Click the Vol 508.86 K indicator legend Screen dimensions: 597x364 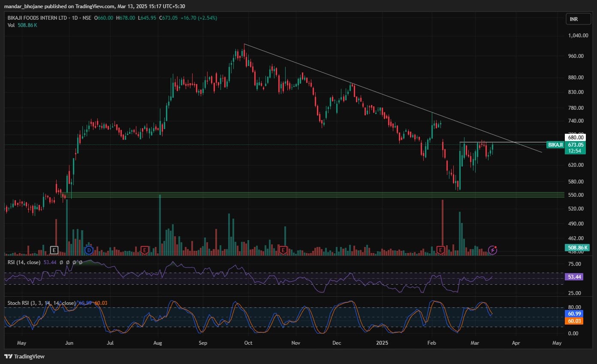(x=22, y=25)
